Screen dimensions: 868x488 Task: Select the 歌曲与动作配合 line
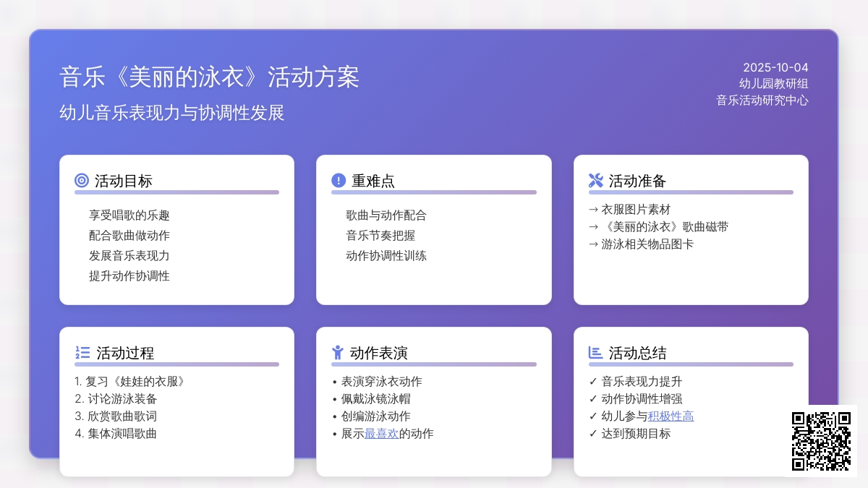[x=386, y=215]
